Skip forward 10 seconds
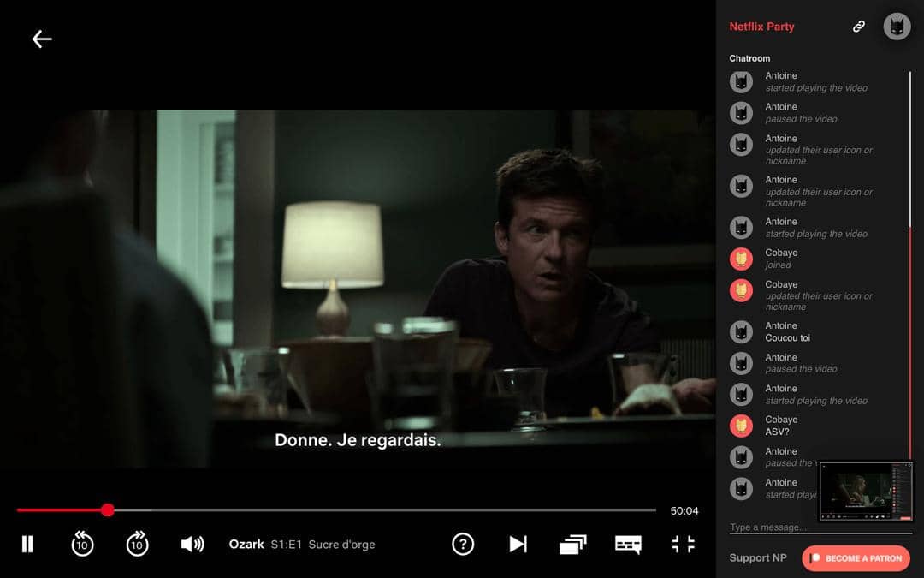The image size is (924, 578). (x=137, y=544)
